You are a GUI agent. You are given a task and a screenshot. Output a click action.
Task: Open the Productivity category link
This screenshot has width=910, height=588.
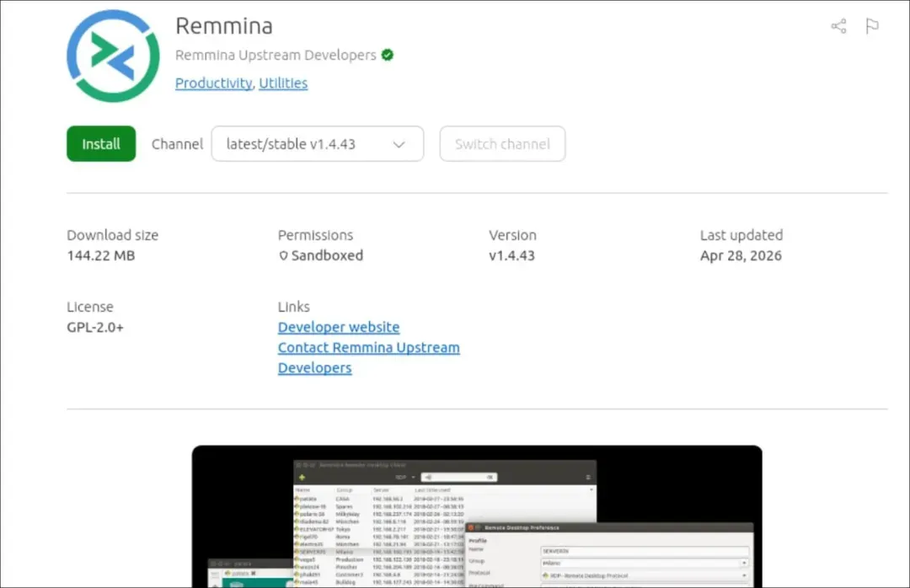pyautogui.click(x=213, y=83)
